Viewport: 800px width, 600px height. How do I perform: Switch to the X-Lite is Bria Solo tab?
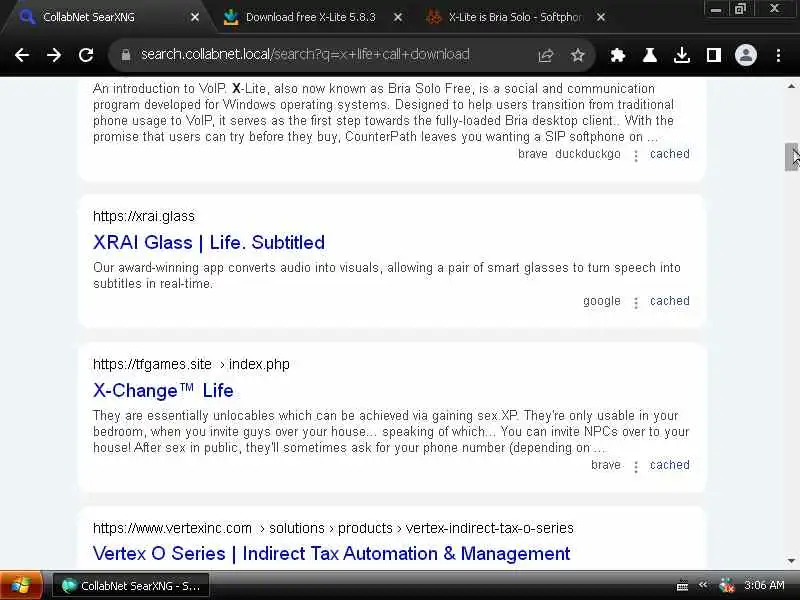[514, 17]
